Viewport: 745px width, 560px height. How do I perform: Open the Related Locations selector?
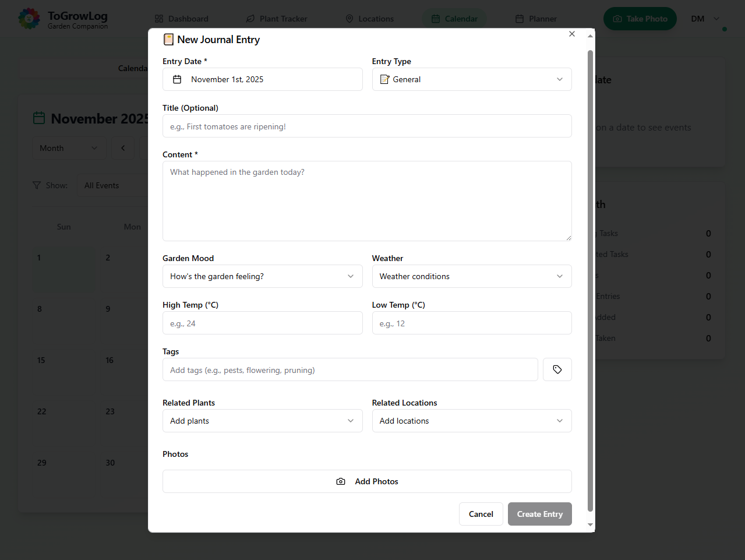(x=471, y=421)
